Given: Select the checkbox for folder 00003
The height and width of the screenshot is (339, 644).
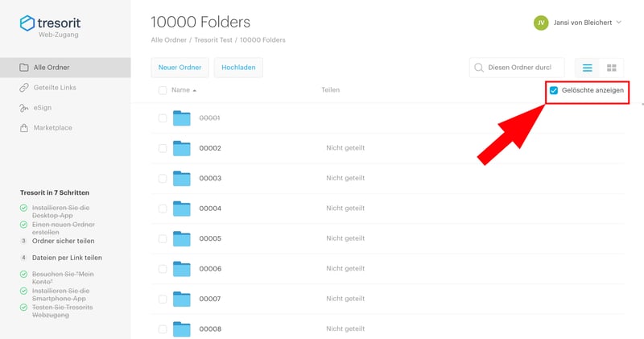Looking at the screenshot, I should [163, 178].
